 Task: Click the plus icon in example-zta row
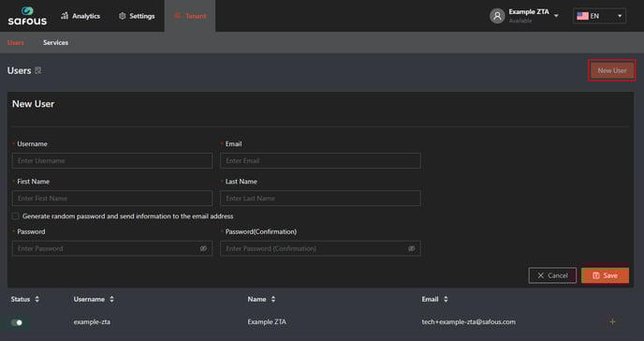612,321
